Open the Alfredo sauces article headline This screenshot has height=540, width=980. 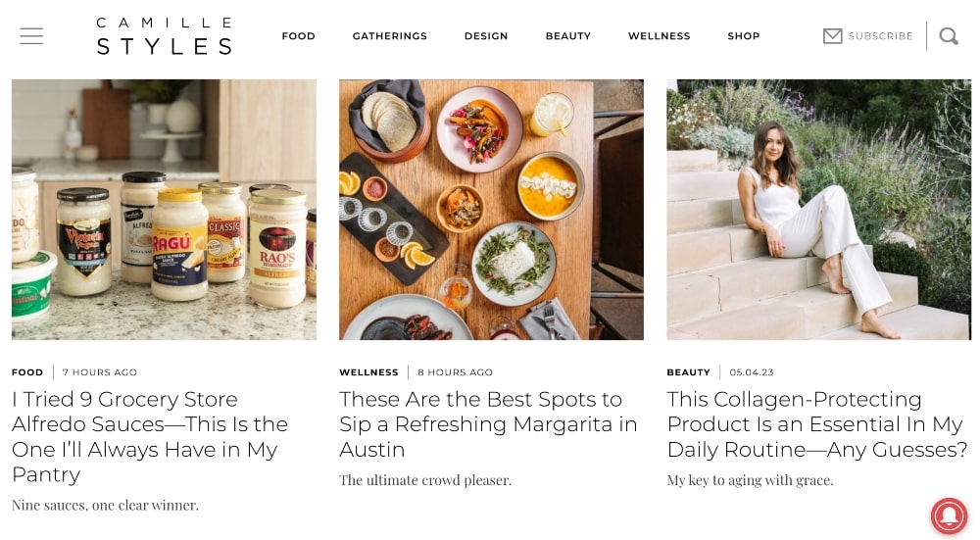pos(150,436)
